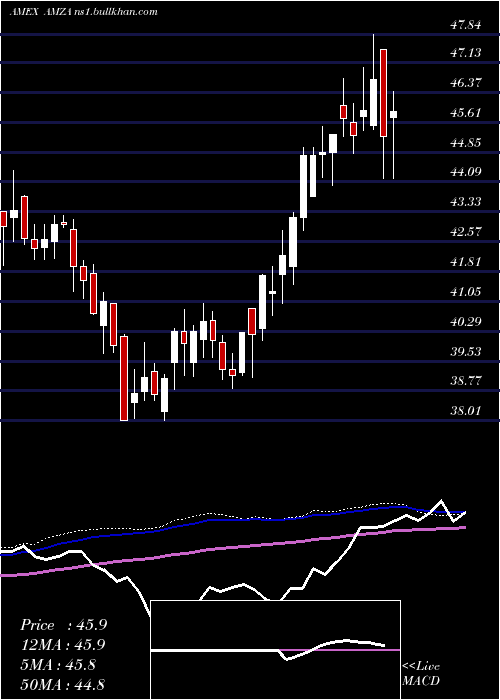This screenshot has width=500, height=700.
Task: Click the 44.85 price axis label
Action: click(x=466, y=143)
